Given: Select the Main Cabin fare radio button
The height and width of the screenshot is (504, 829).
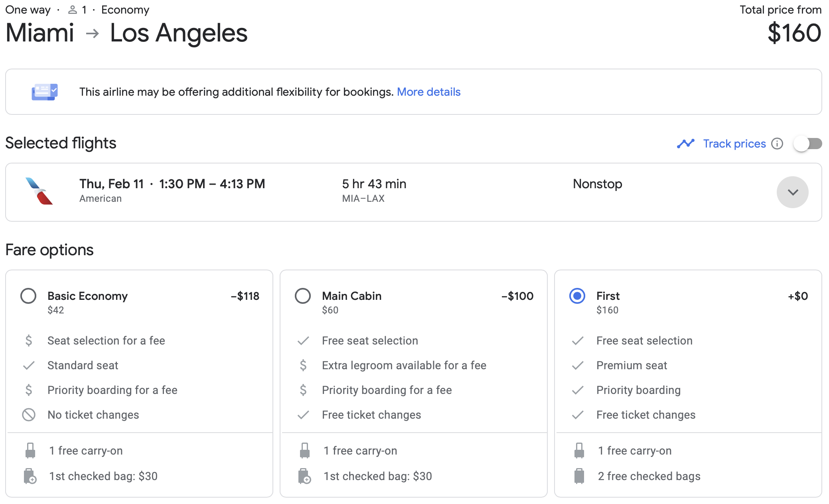Looking at the screenshot, I should pyautogui.click(x=303, y=296).
